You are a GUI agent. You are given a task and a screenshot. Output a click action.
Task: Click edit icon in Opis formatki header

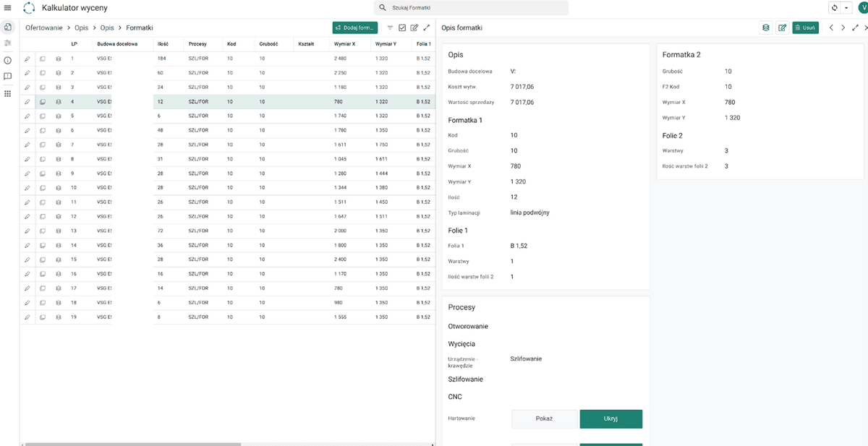click(x=782, y=27)
